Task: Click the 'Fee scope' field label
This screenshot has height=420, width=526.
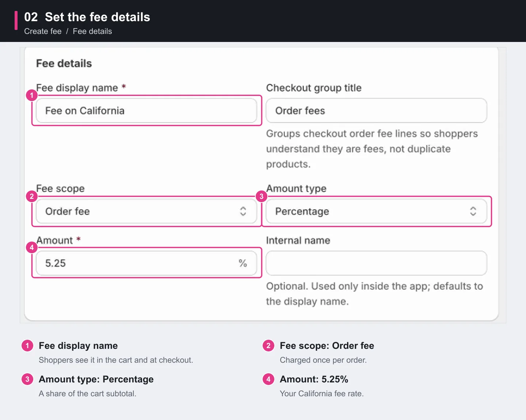Action: 60,189
